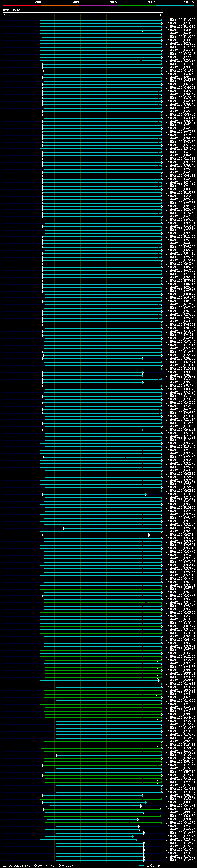Viewport: 197px width, 868px height.
Task: Open hit UniRef100_A9XP95
Action: point(180,711)
